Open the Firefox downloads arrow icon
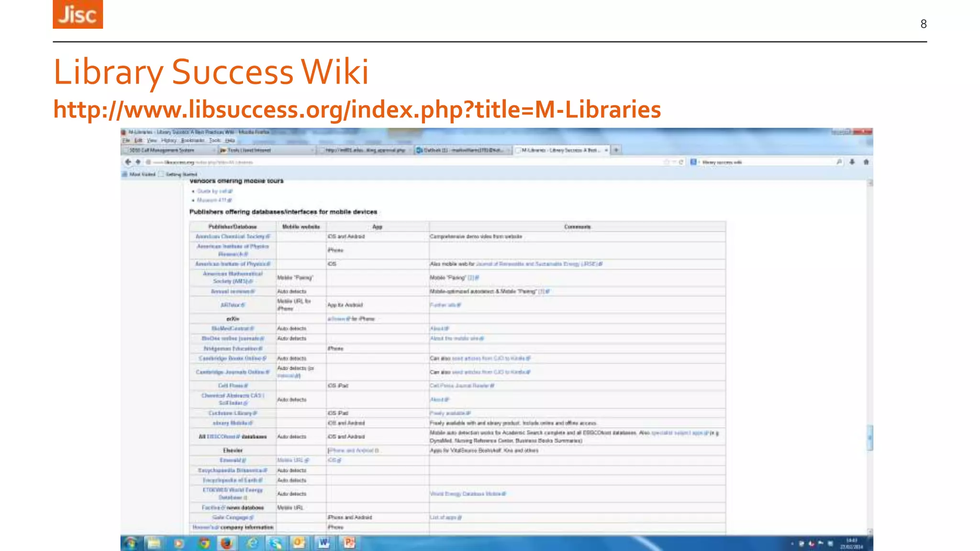The image size is (980, 551). point(852,162)
